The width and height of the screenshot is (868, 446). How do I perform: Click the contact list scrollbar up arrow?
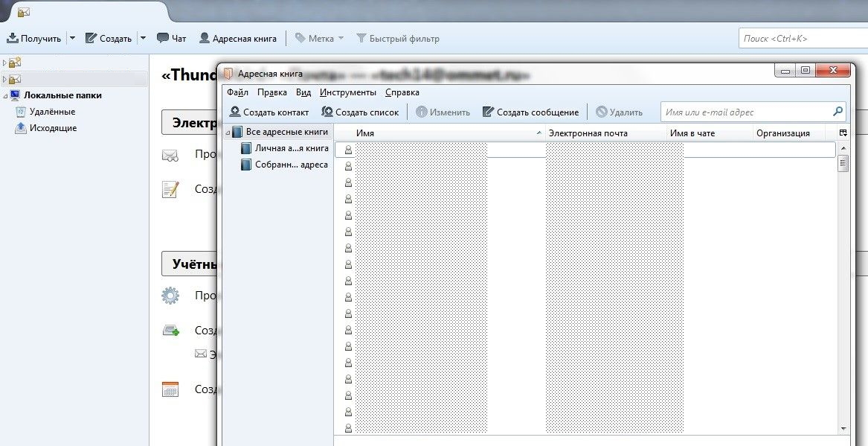843,148
